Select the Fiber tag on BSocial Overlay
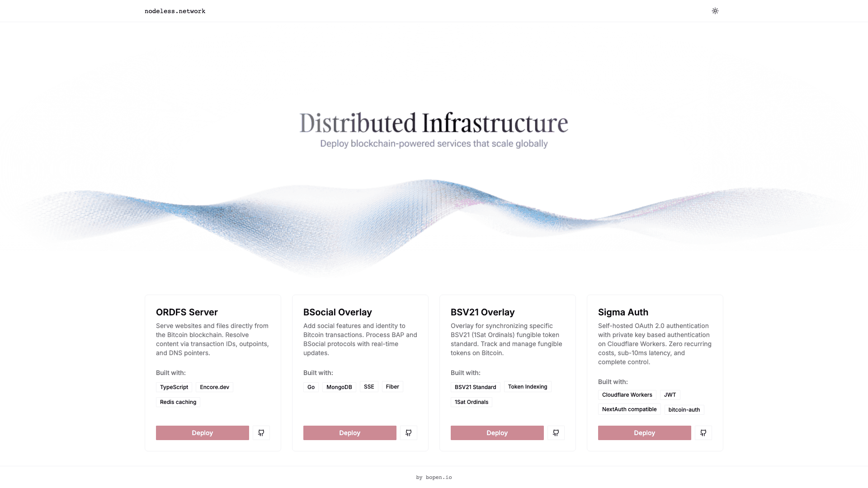The width and height of the screenshot is (868, 488). click(x=392, y=386)
